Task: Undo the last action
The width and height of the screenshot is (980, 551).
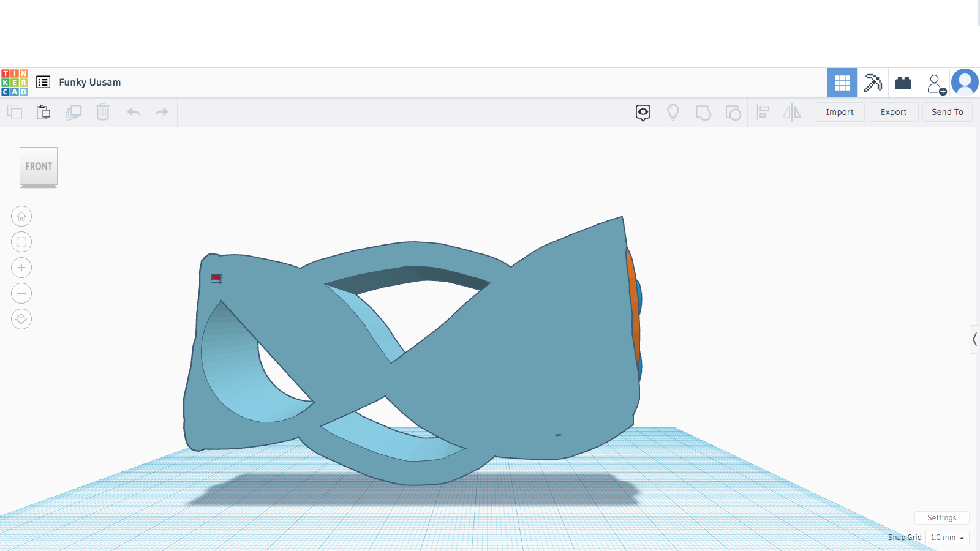Action: (133, 112)
